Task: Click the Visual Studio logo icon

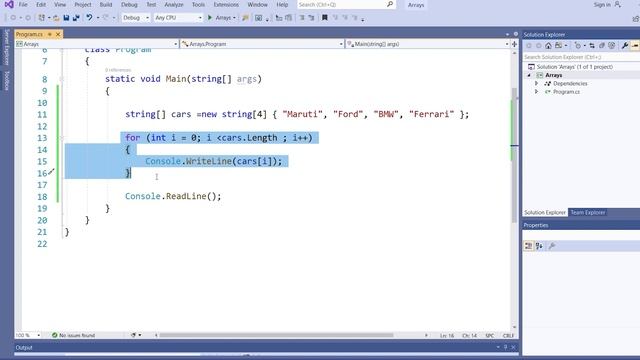Action: point(9,4)
